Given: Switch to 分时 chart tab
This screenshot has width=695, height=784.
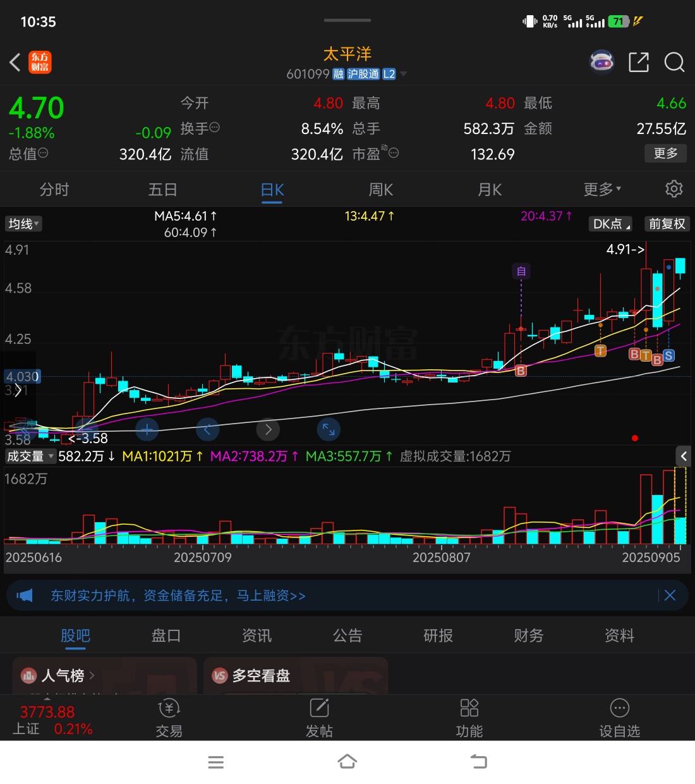Looking at the screenshot, I should pos(54,189).
